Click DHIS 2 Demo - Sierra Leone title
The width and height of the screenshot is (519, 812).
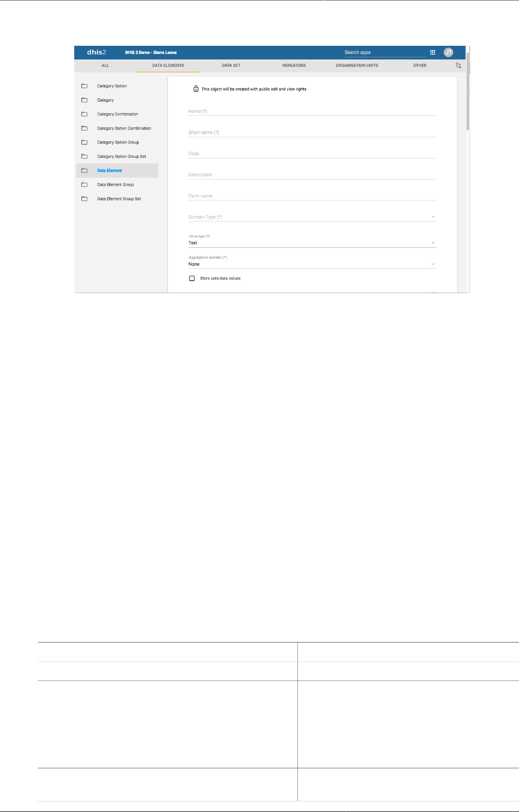click(151, 53)
